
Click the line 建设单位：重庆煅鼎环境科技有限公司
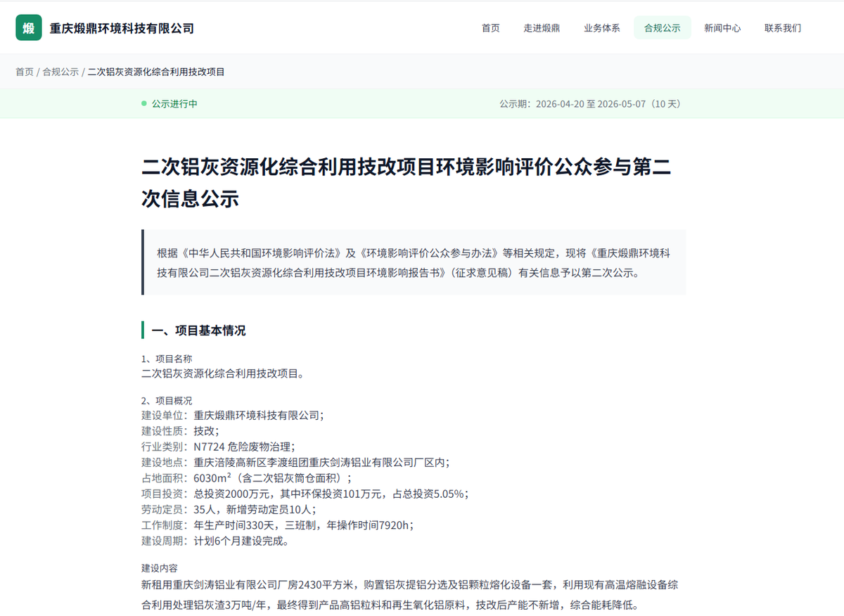pyautogui.click(x=233, y=415)
